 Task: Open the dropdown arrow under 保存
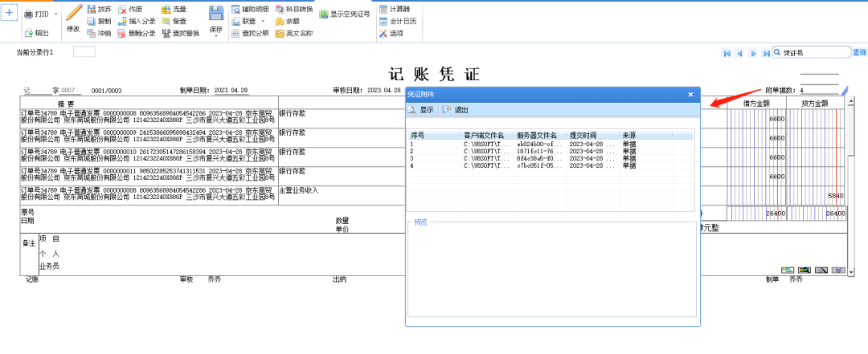point(216,36)
